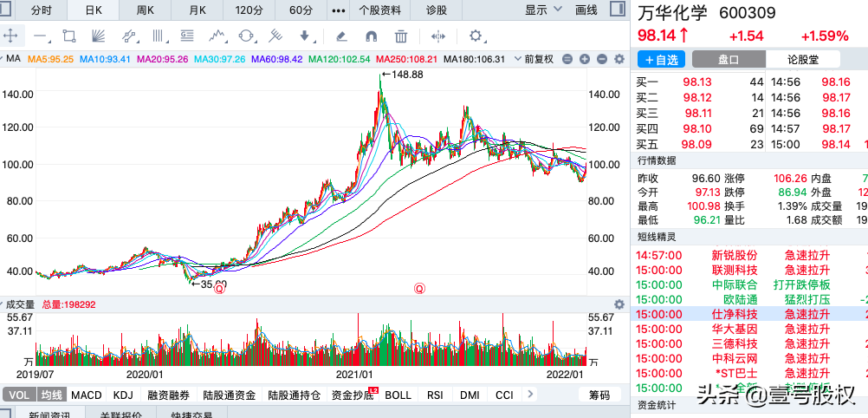
Task: Select the 陆股通资金 indicator tab
Action: [230, 395]
